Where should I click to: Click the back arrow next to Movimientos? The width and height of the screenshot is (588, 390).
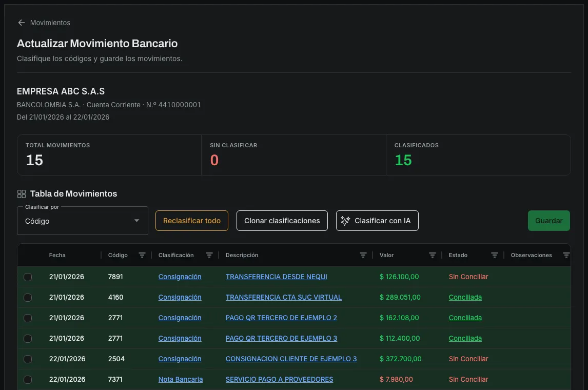(22, 23)
